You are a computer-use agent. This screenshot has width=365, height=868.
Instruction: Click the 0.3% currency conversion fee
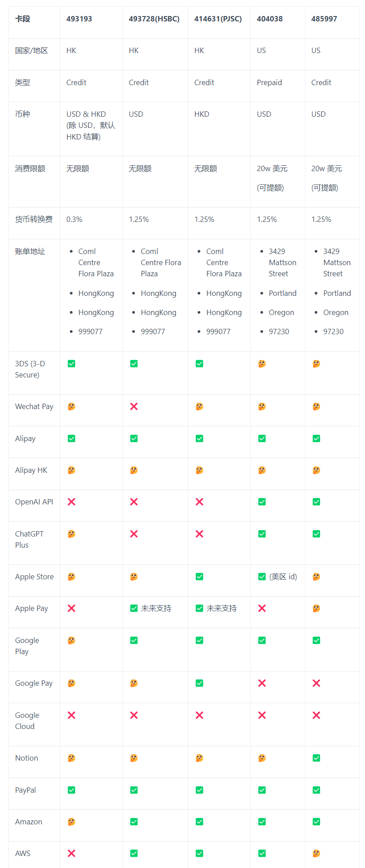pos(74,219)
